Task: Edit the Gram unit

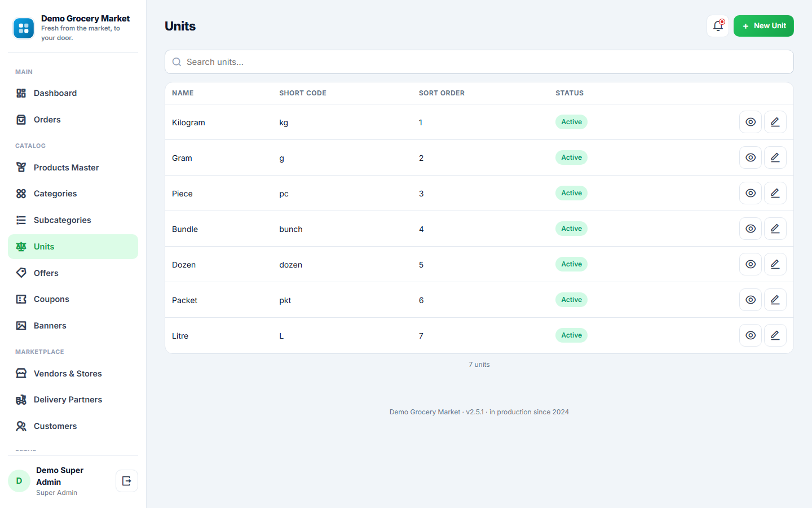Action: tap(775, 157)
